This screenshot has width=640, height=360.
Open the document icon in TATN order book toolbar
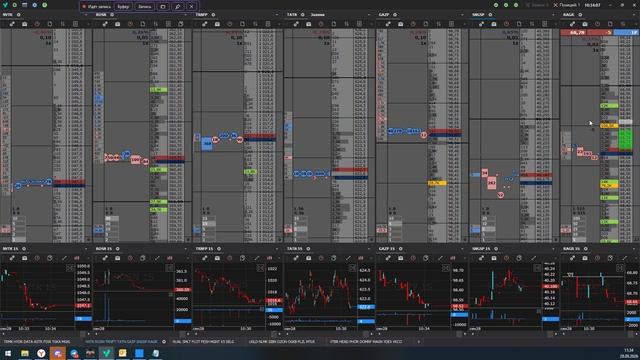[334, 24]
